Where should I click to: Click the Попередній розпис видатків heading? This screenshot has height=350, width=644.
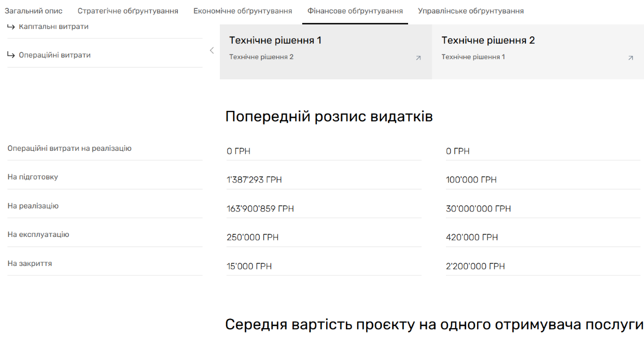pyautogui.click(x=329, y=117)
